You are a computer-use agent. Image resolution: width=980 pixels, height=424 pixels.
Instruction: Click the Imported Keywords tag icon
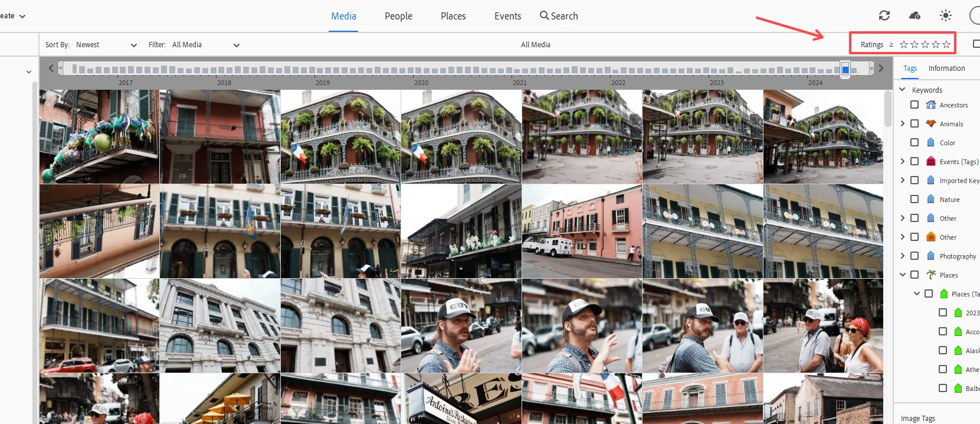click(x=931, y=180)
